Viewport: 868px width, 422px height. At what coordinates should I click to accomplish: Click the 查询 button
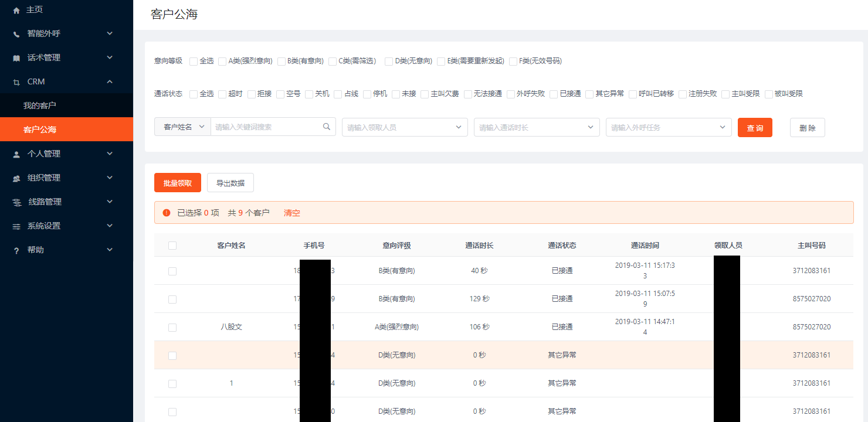(755, 127)
